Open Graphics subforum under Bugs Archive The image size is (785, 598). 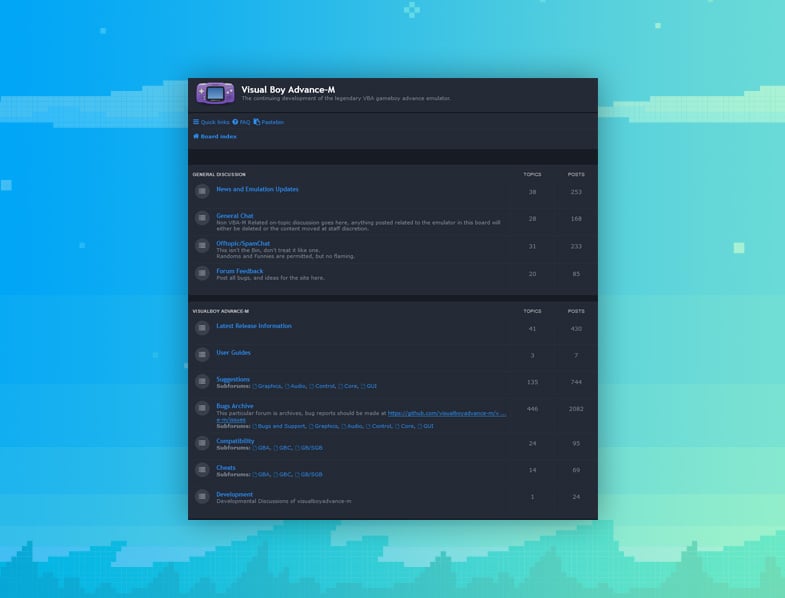tap(324, 426)
